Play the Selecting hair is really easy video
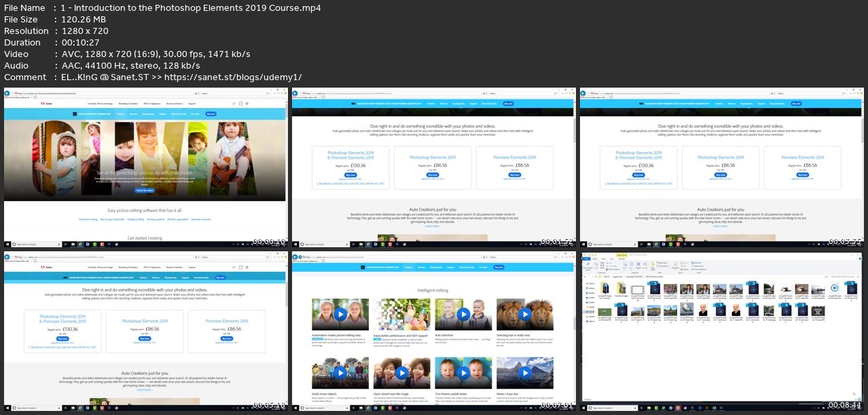This screenshot has width=868, height=415. pos(525,314)
